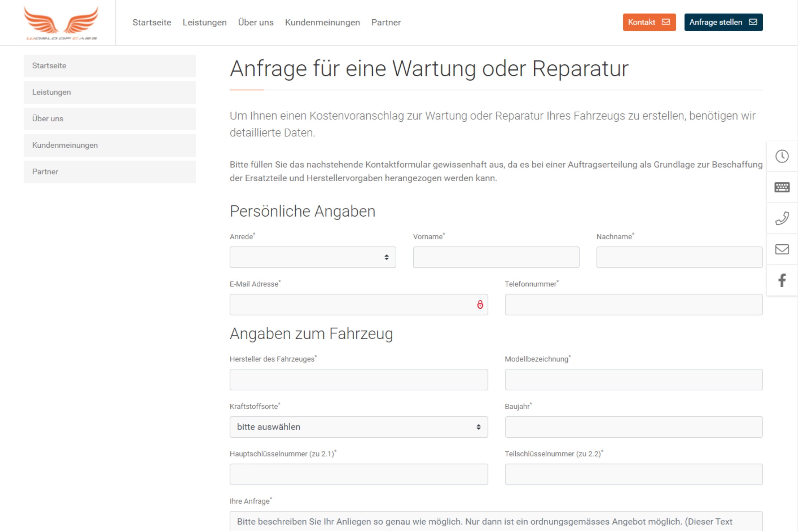Image resolution: width=798 pixels, height=532 pixels.
Task: Focus the Telefonnummer input field
Action: point(633,305)
